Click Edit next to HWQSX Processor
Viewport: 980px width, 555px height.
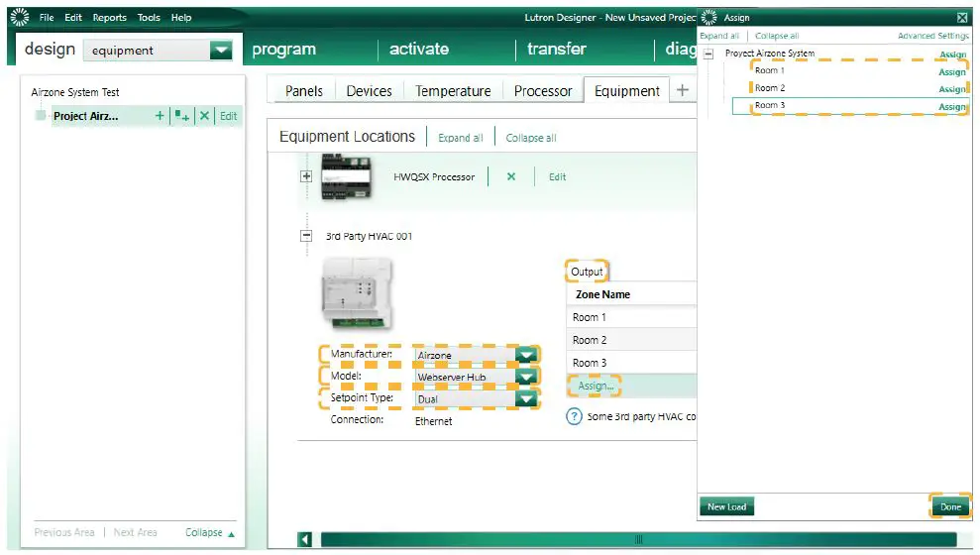(558, 176)
